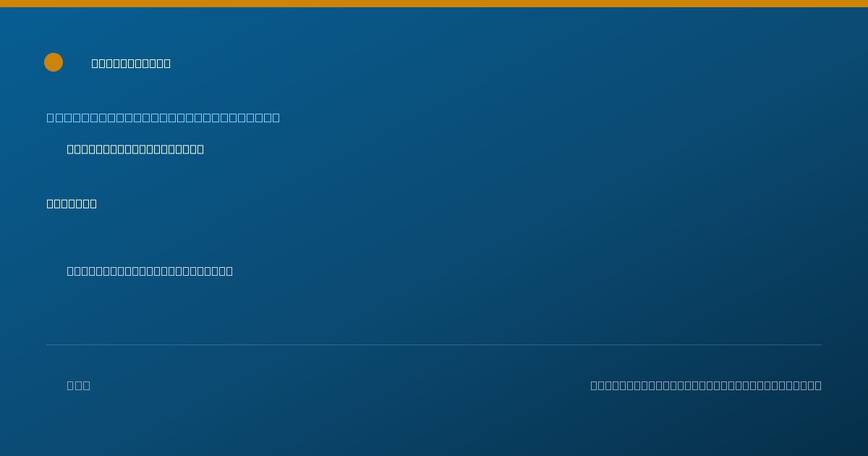Click the orange bar at the top edge
Screen dimensions: 868x456
[434, 4]
